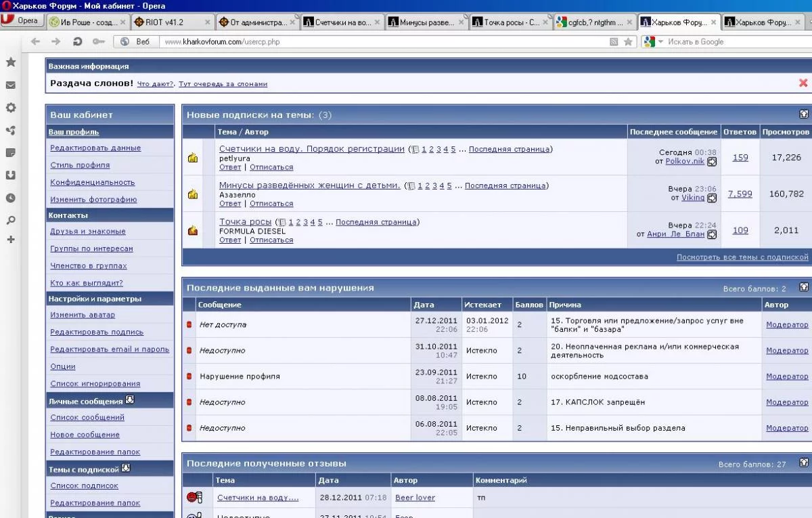Collapse the latest infractions section
812x518 pixels.
803,287
